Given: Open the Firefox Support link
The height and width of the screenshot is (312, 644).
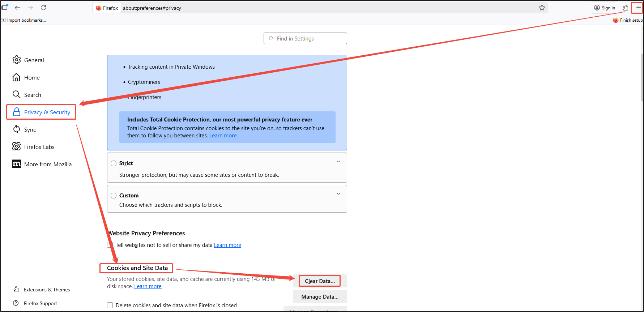Looking at the screenshot, I should tap(40, 303).
